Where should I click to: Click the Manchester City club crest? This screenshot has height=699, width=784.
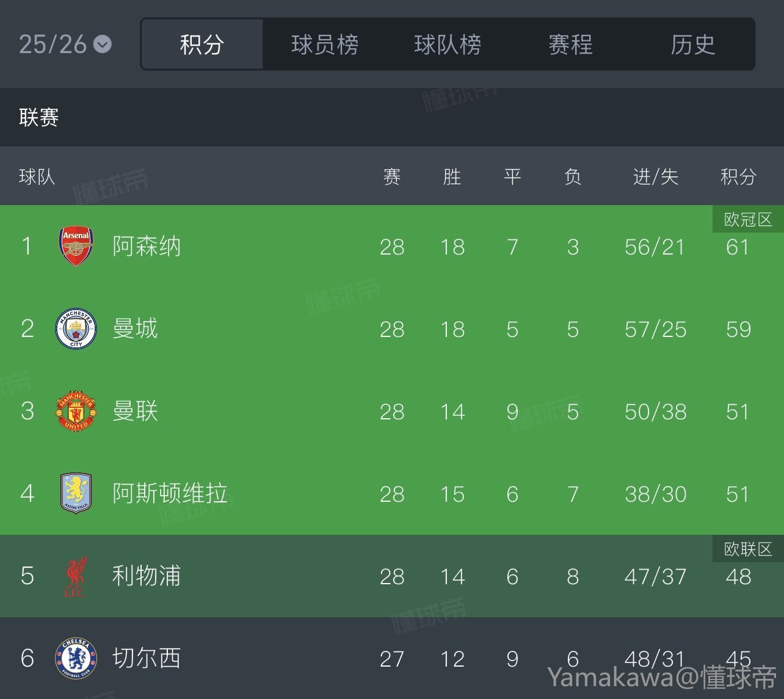click(x=76, y=329)
